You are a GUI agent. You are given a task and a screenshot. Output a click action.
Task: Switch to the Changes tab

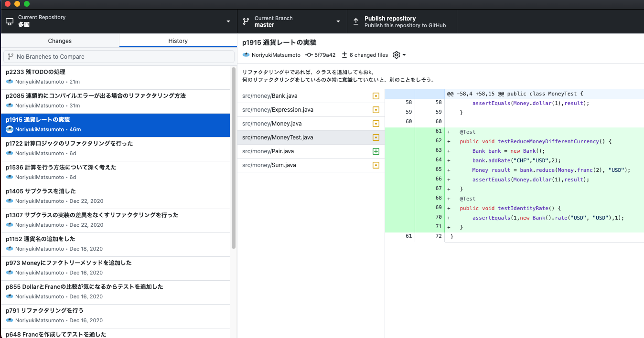[60, 41]
